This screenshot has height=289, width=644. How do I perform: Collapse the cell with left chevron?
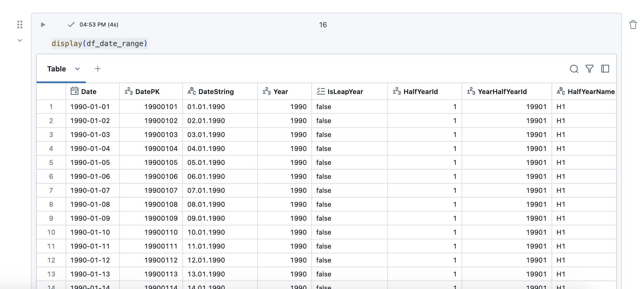(20, 40)
